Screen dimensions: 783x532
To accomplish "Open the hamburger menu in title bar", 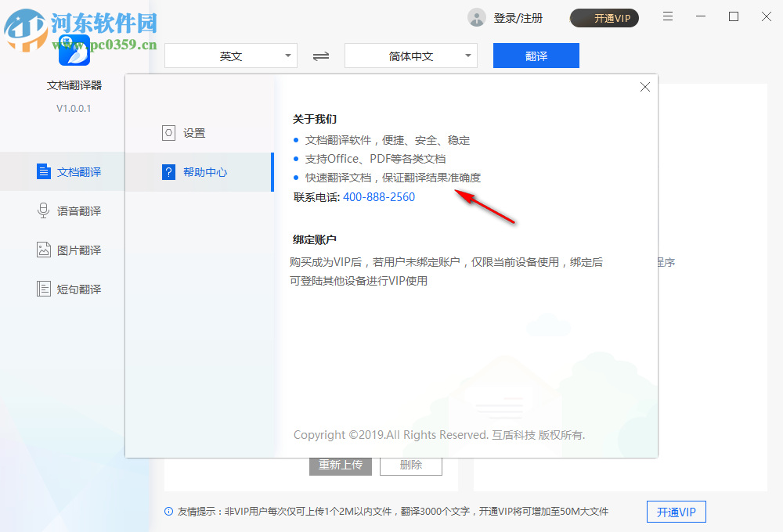I will click(667, 16).
